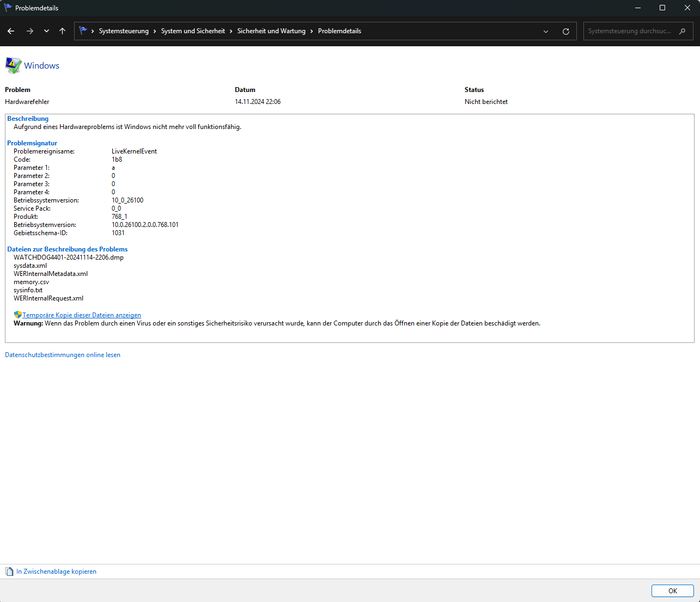
Task: Click Produkt value 768_1
Action: coord(119,217)
